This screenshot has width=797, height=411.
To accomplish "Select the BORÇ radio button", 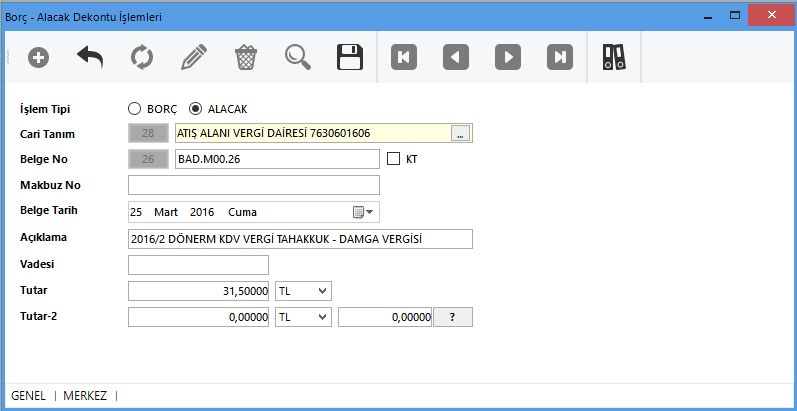I will pos(135,109).
